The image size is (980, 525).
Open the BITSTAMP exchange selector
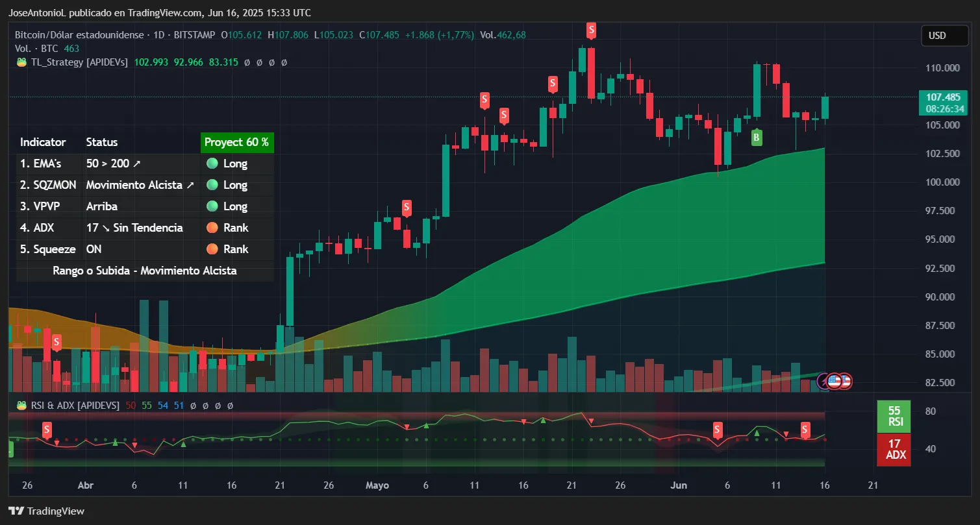click(x=194, y=35)
